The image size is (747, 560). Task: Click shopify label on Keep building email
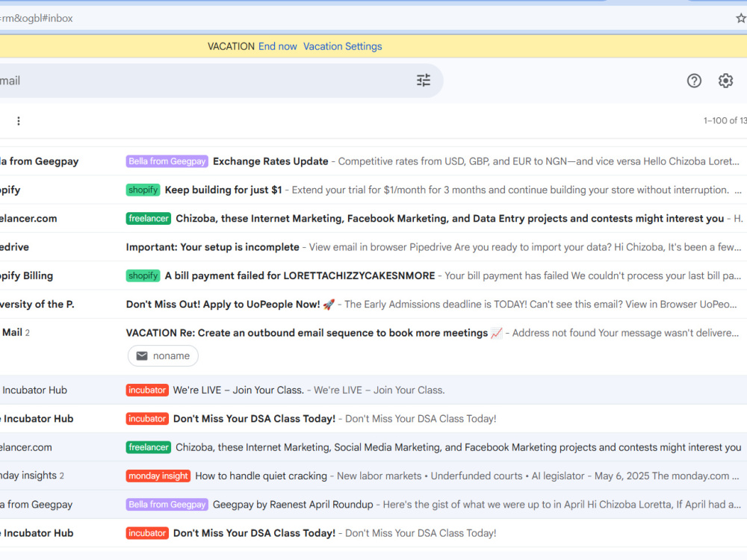(x=143, y=190)
